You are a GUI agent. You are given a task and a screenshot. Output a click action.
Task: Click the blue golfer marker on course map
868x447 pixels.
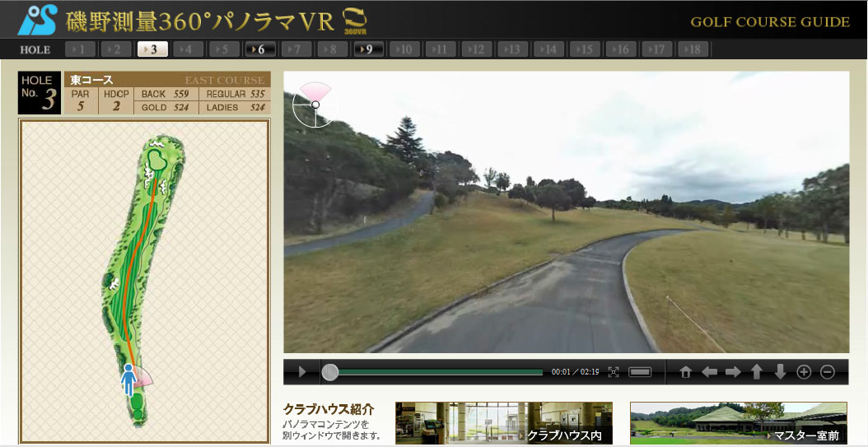[128, 380]
